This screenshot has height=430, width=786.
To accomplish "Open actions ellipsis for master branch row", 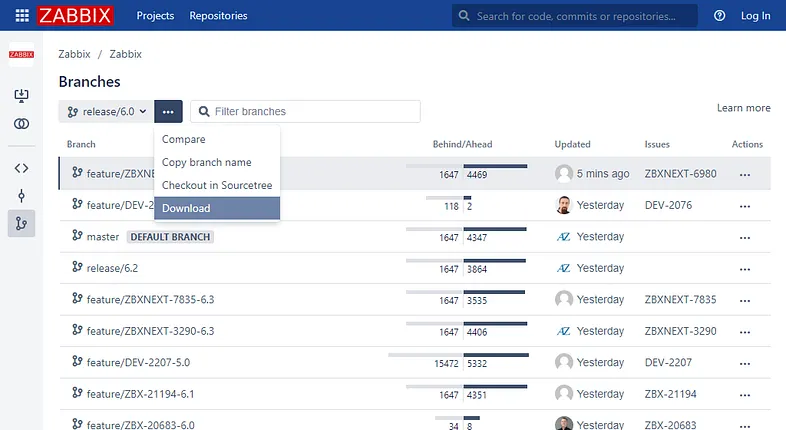I will 745,238.
